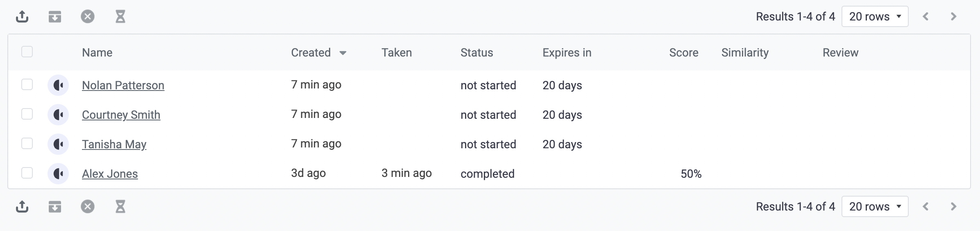The width and height of the screenshot is (980, 231).
Task: Open the top 20 rows dropdown
Action: coord(875,17)
